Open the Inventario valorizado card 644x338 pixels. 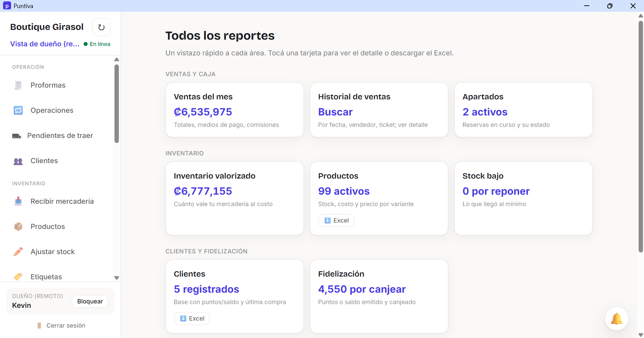(x=235, y=198)
